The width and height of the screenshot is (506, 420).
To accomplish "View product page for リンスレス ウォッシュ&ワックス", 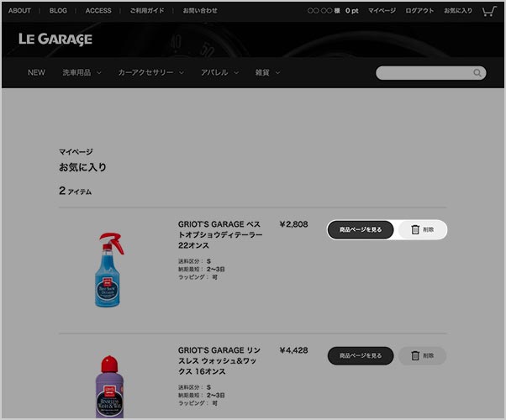I will pyautogui.click(x=361, y=356).
